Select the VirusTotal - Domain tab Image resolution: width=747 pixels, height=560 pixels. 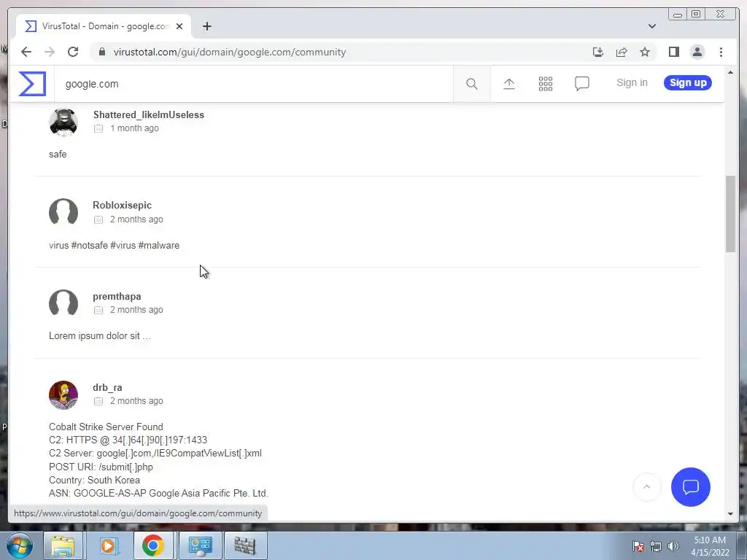[x=104, y=26]
